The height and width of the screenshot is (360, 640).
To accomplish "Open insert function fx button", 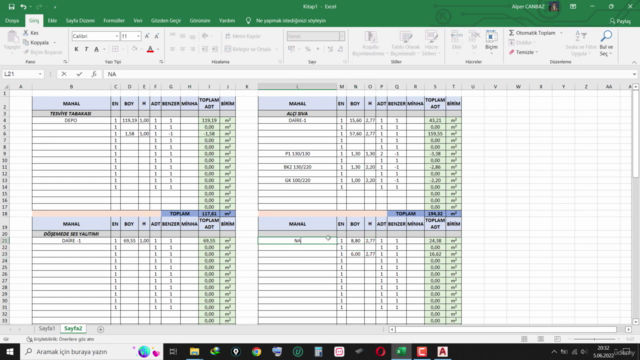I will coord(94,74).
